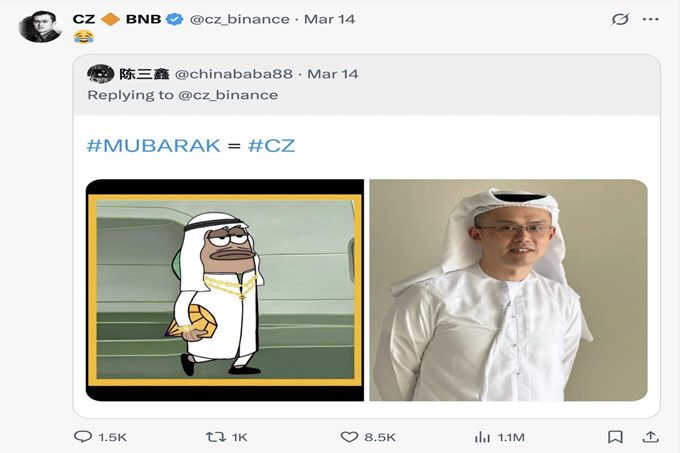The width and height of the screenshot is (680, 453).
Task: Click the main tweet's Mar 14 timestamp
Action: [329, 19]
